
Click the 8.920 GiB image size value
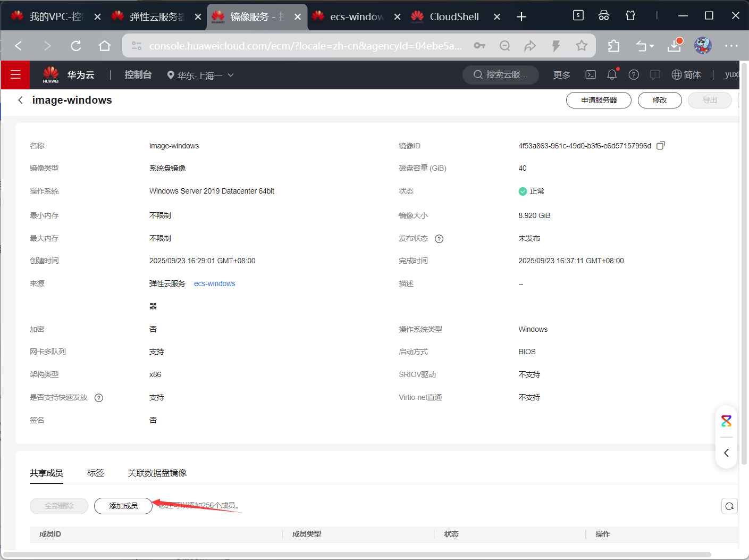coord(534,215)
